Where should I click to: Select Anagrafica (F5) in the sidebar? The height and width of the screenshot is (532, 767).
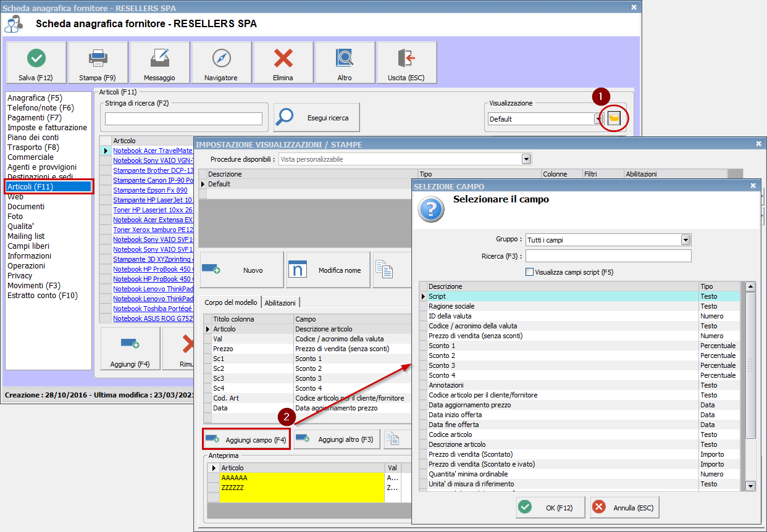(35, 98)
